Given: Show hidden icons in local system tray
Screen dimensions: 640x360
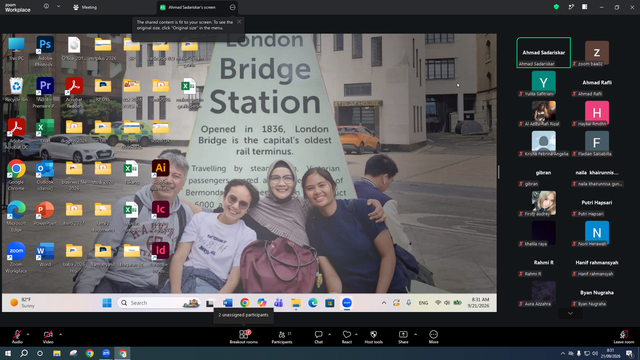Looking at the screenshot, I should click(563, 353).
